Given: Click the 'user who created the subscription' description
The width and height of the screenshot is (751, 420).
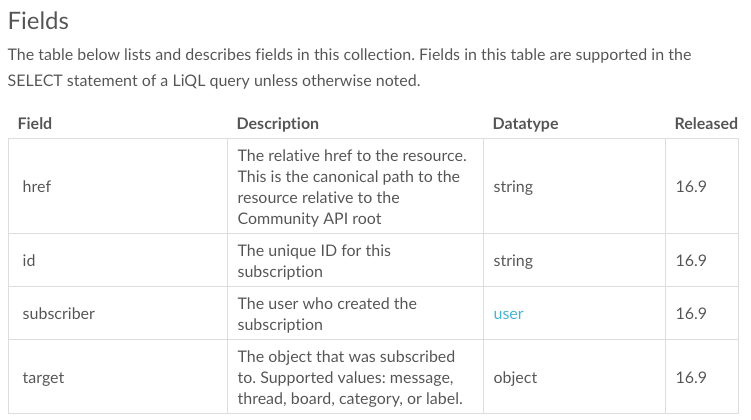Looking at the screenshot, I should click(327, 314).
